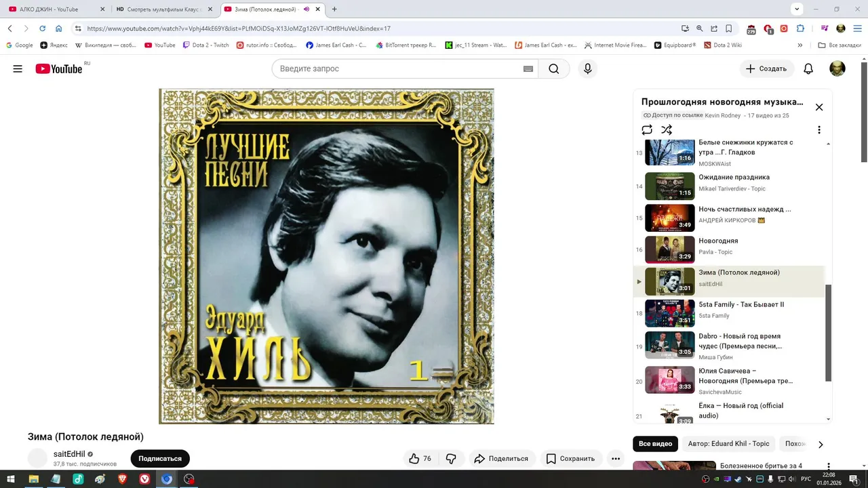The height and width of the screenshot is (488, 868).
Task: Open Все закладки folder
Action: 840,45
